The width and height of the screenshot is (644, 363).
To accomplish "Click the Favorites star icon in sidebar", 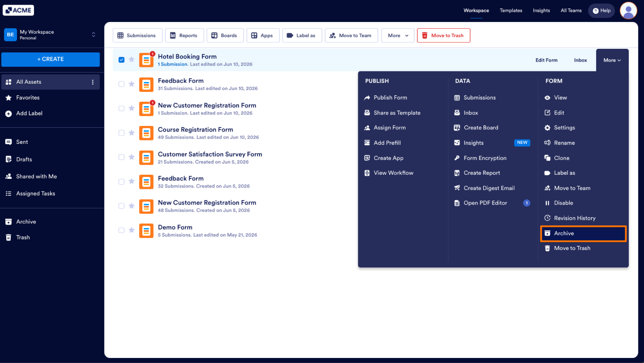I will click(8, 98).
